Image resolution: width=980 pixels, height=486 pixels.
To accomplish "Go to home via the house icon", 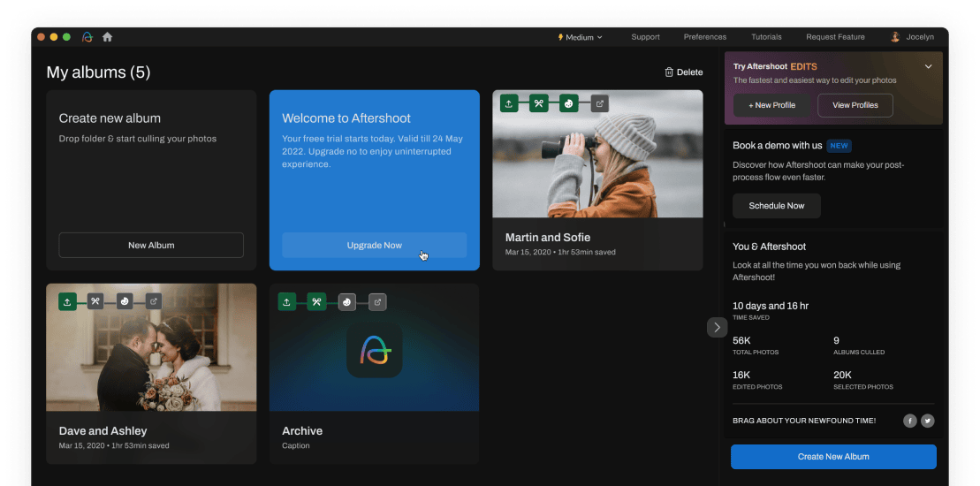I will (x=107, y=37).
